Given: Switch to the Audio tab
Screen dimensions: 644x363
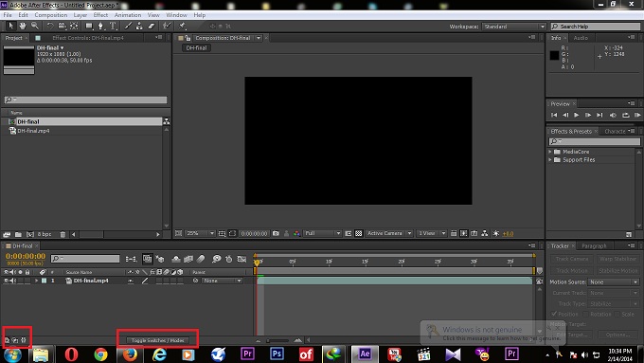Looking at the screenshot, I should point(581,38).
